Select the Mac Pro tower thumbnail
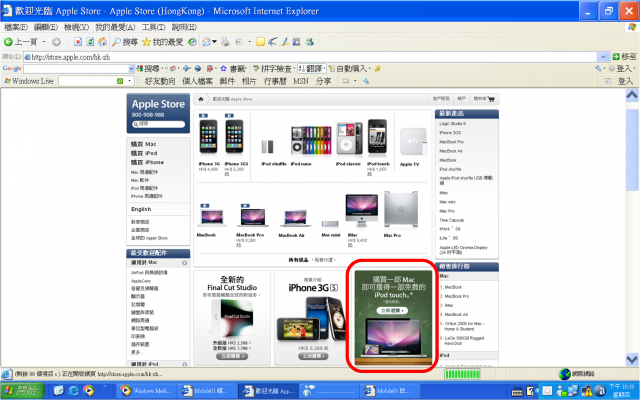 tap(401, 209)
